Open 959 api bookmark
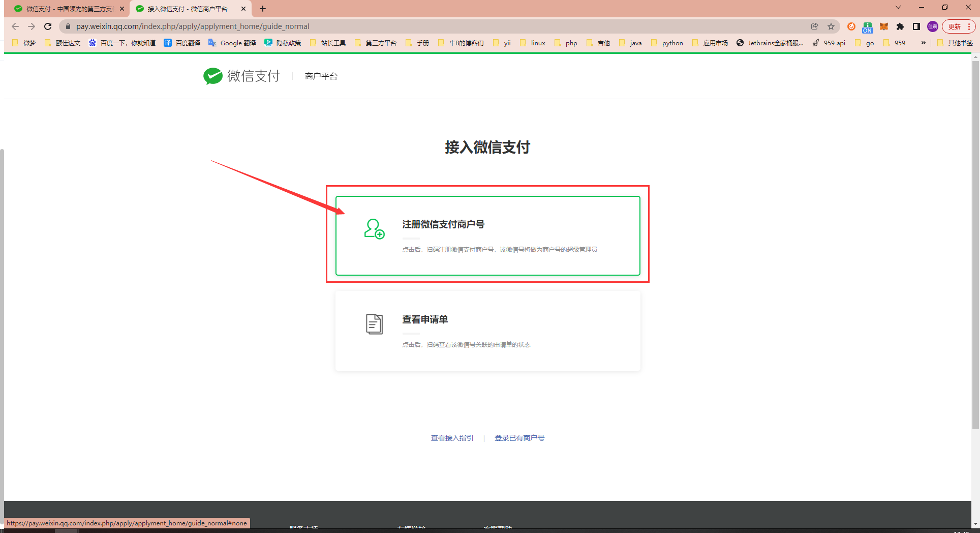 click(x=829, y=43)
